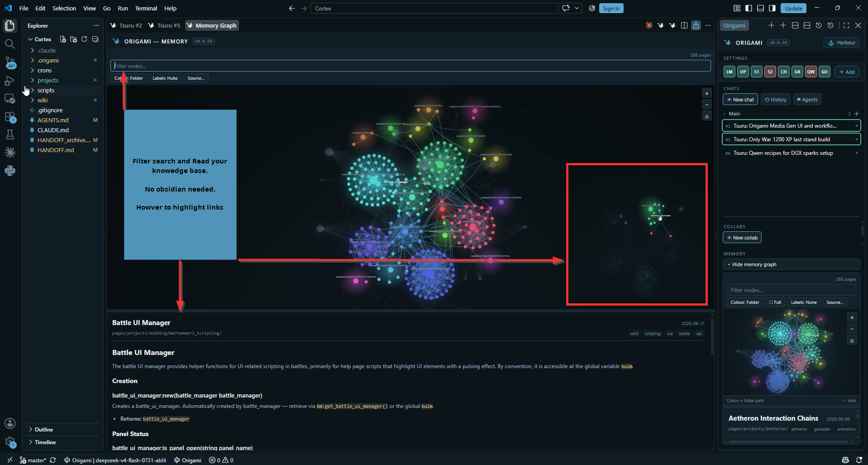Open notifications bell in status bar
The height and width of the screenshot is (465, 868).
tap(859, 460)
